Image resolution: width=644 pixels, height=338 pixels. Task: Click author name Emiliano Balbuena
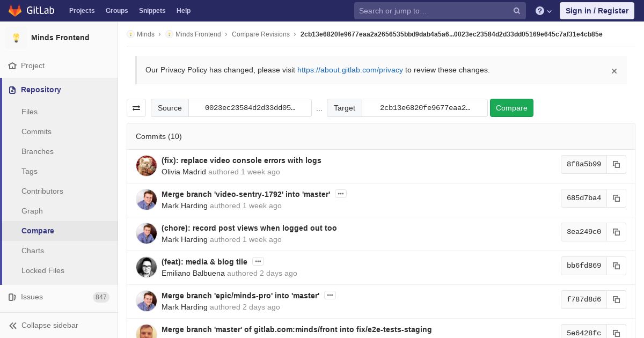[193, 273]
